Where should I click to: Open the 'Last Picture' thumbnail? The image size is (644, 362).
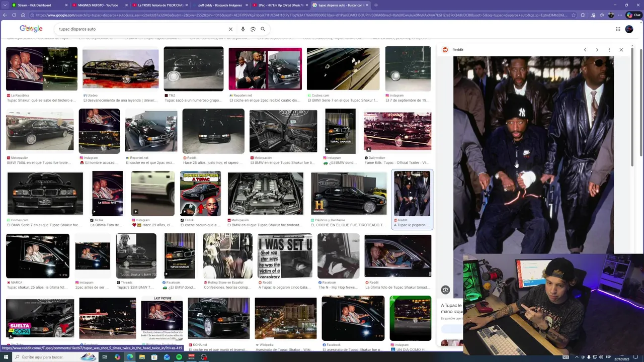162,318
